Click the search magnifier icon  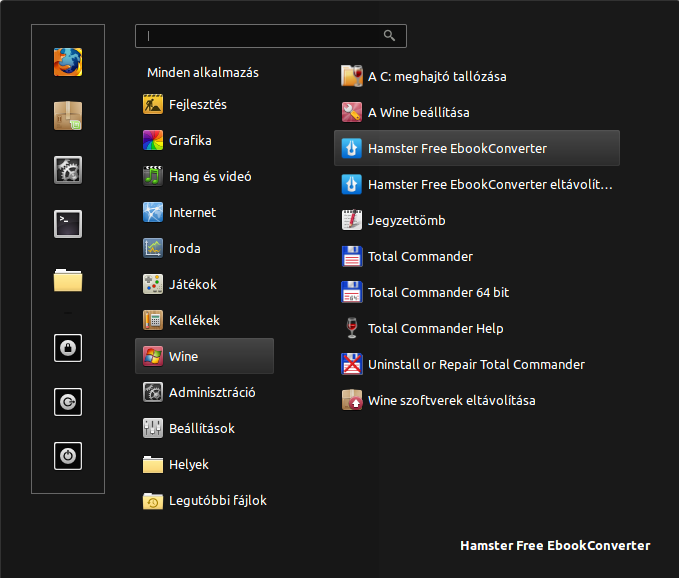(x=389, y=36)
